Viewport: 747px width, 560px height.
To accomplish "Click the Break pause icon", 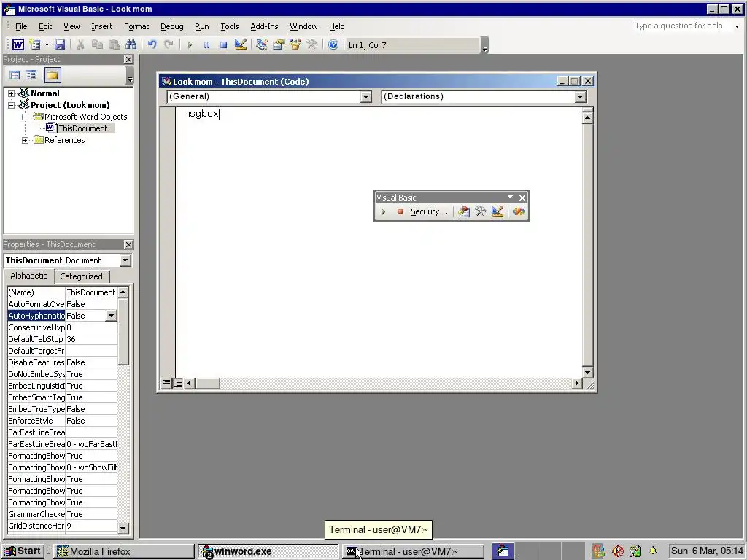I will click(206, 44).
